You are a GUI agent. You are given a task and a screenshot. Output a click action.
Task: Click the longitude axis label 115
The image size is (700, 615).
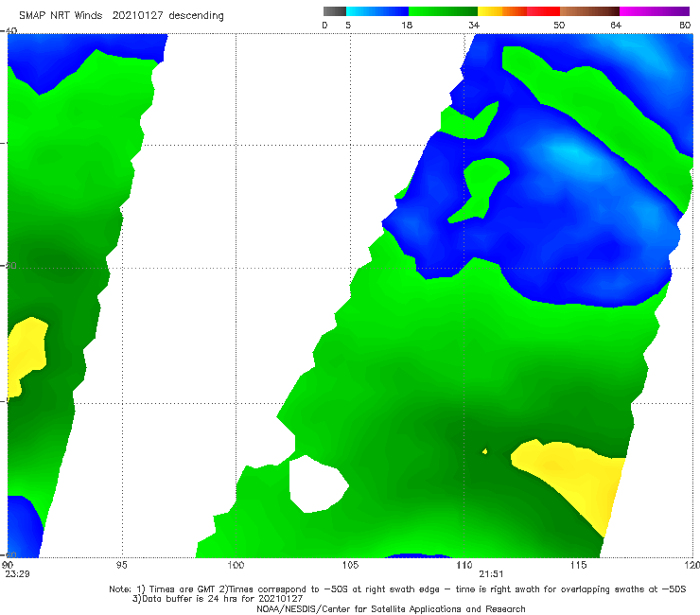coord(578,565)
